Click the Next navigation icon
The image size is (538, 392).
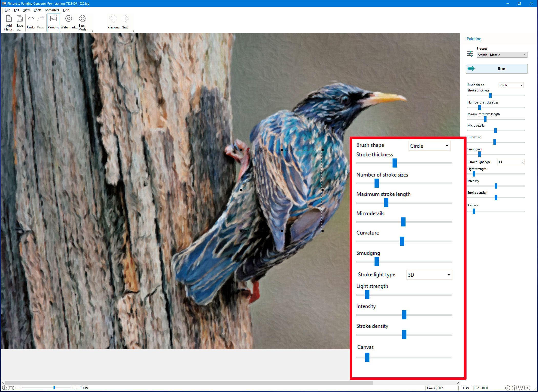coord(125,18)
